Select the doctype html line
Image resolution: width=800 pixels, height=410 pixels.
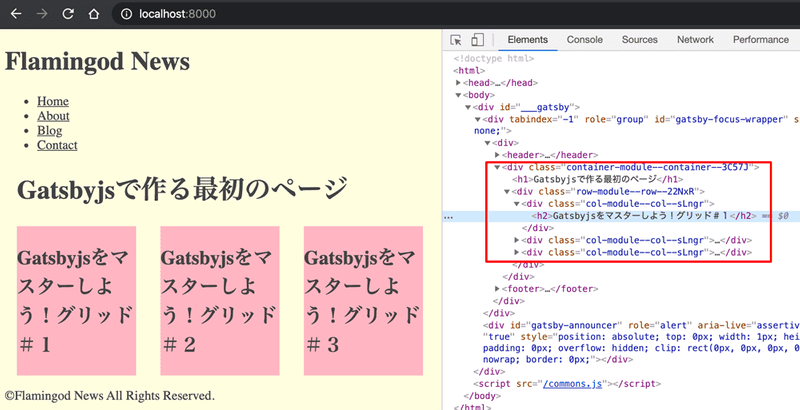pos(493,58)
